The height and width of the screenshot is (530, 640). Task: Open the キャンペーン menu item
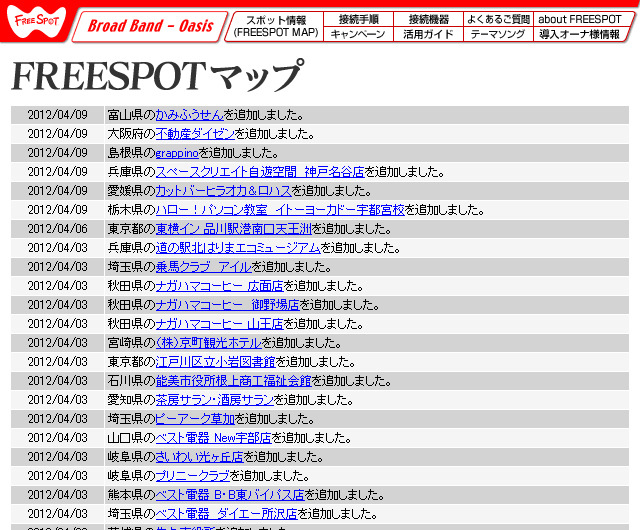[358, 34]
